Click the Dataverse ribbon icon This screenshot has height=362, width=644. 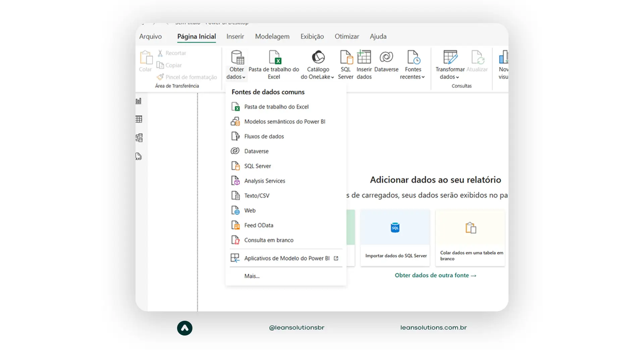[386, 57]
